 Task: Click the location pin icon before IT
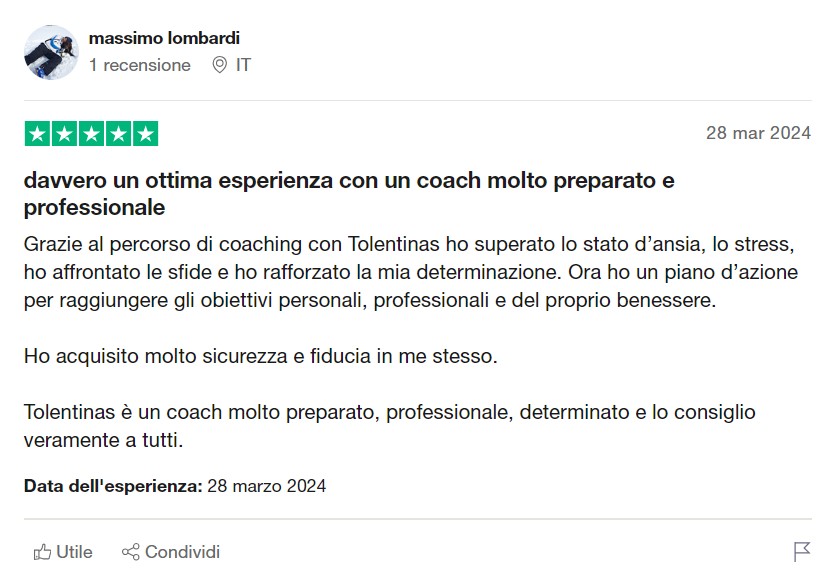[x=219, y=65]
